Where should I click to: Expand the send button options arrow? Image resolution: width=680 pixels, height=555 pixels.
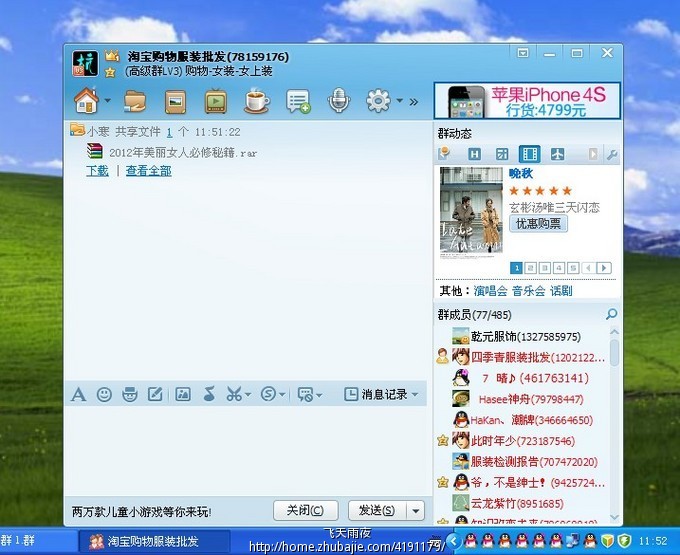point(415,511)
